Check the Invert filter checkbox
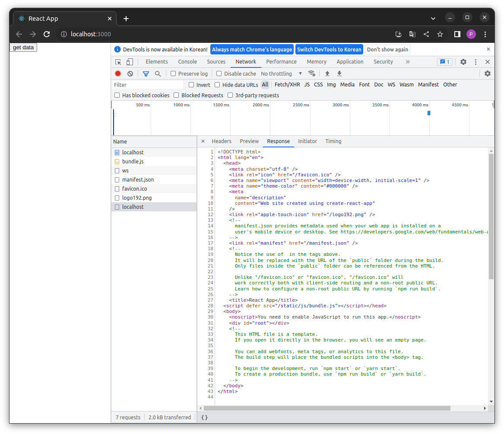504x434 pixels. click(x=191, y=85)
